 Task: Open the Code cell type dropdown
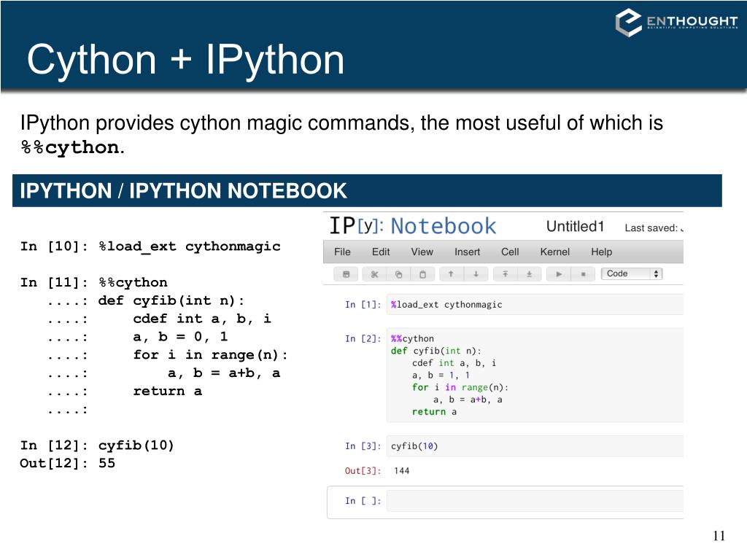point(632,274)
